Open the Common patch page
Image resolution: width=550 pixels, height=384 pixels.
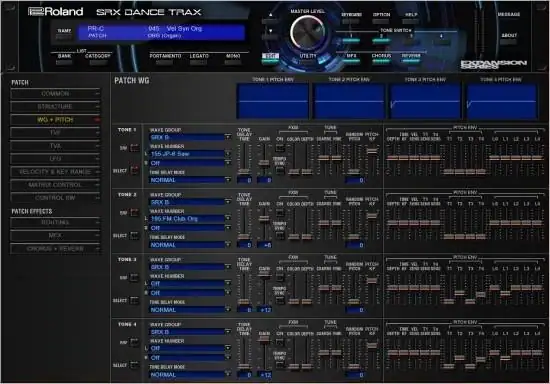tap(55, 94)
